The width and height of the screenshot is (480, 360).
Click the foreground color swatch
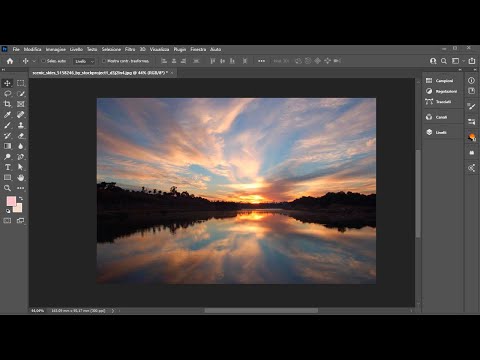(x=11, y=201)
